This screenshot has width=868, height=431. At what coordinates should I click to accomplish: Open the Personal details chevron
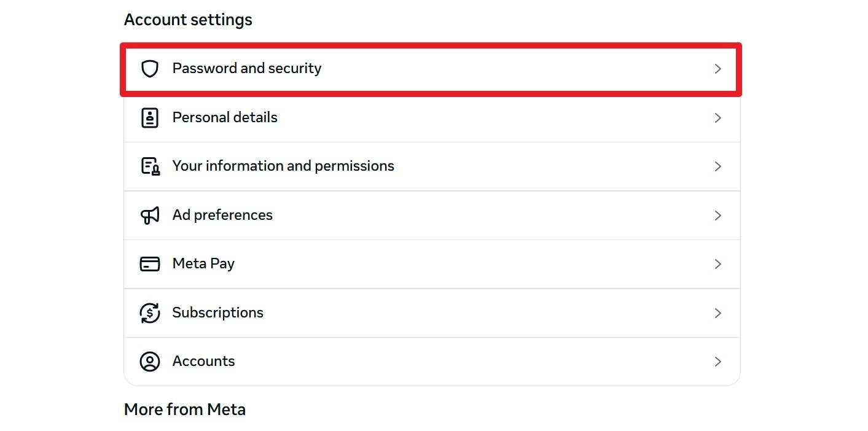pyautogui.click(x=717, y=118)
